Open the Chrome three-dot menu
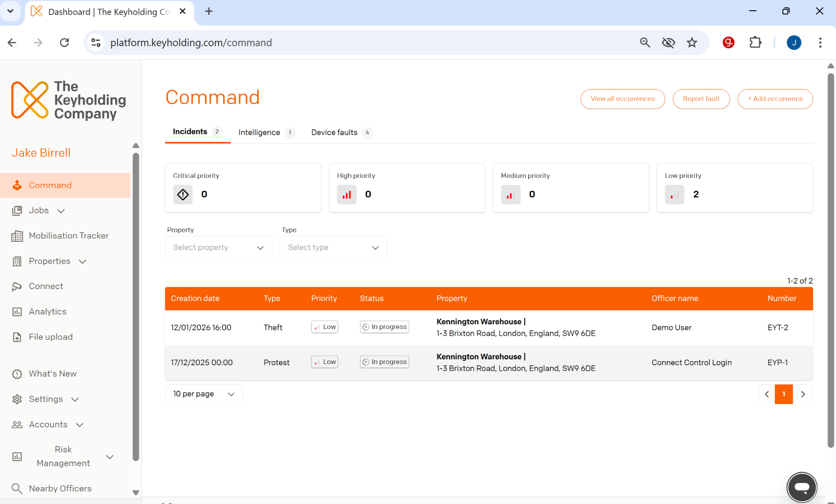This screenshot has width=836, height=504. point(820,42)
